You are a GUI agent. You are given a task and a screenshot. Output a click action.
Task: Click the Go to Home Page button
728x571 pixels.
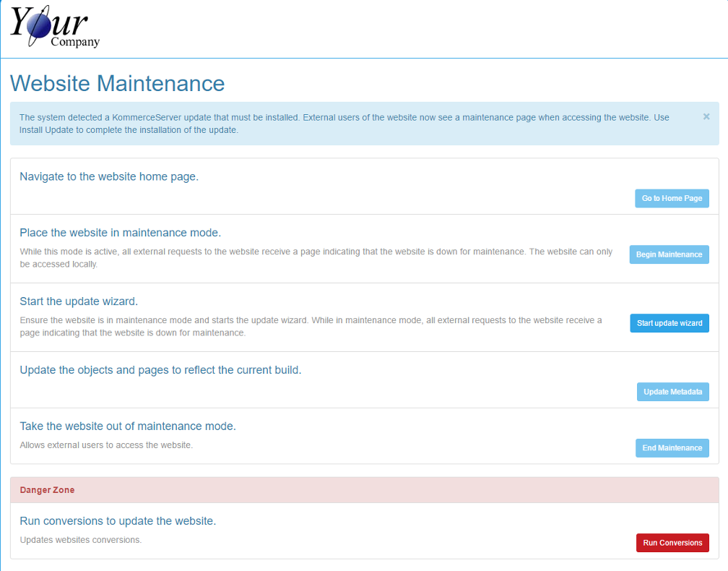pos(672,198)
